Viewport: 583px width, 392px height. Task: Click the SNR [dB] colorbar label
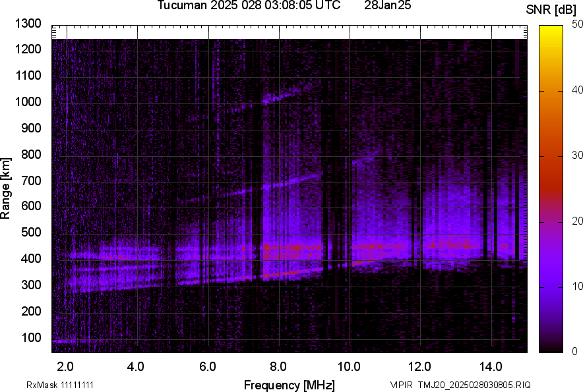pos(550,10)
